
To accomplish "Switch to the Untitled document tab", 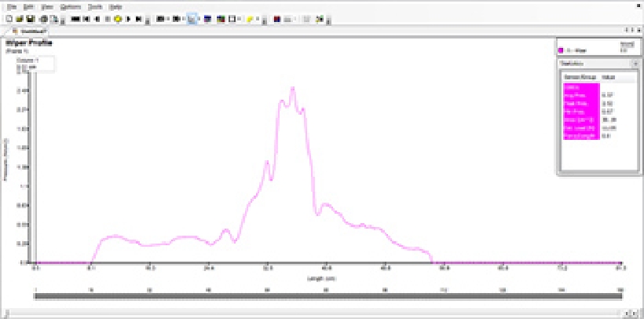I will pyautogui.click(x=30, y=31).
